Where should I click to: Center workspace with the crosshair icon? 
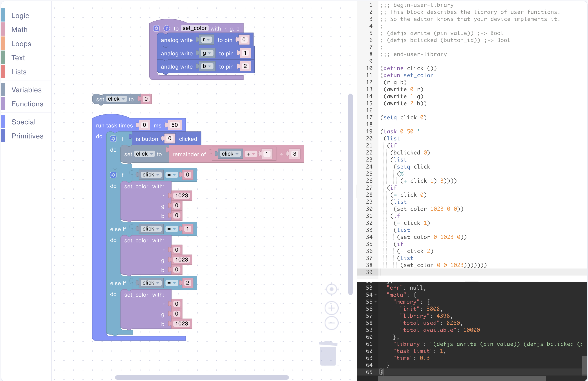(331, 289)
